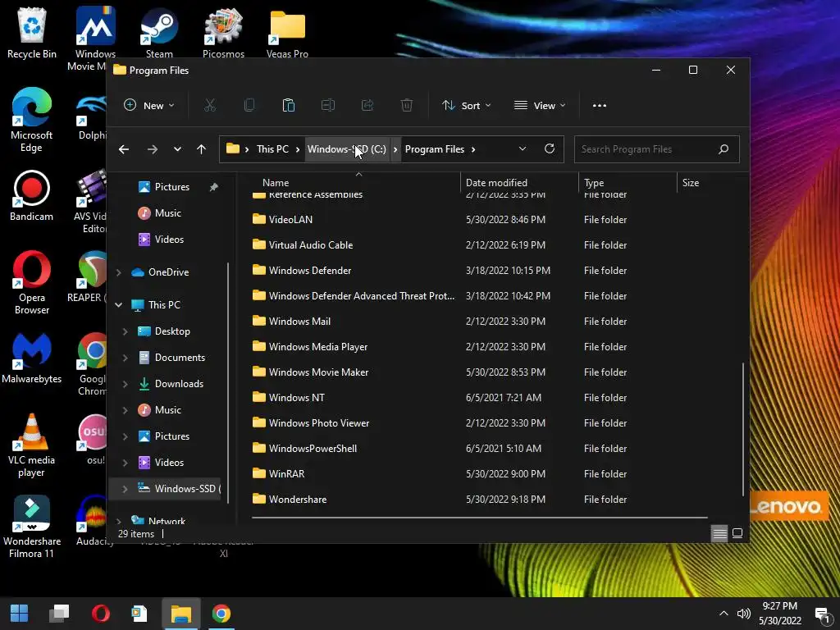
Task: Launch Microsoft Edge from desktop
Action: coord(32,120)
